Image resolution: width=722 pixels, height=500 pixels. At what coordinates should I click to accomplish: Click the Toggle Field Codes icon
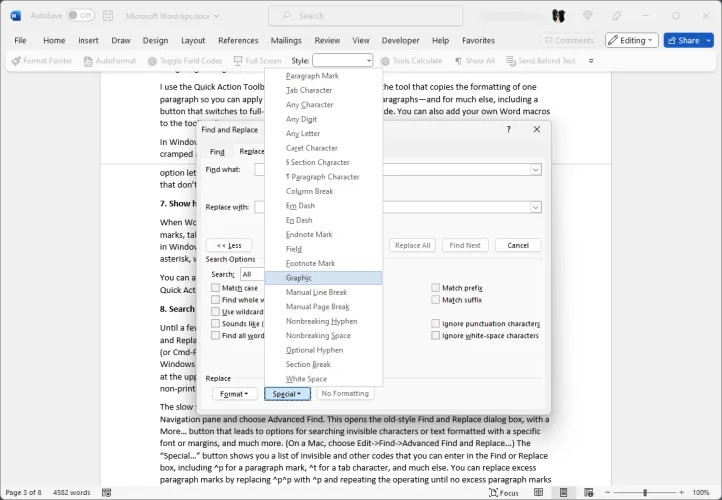tap(152, 61)
